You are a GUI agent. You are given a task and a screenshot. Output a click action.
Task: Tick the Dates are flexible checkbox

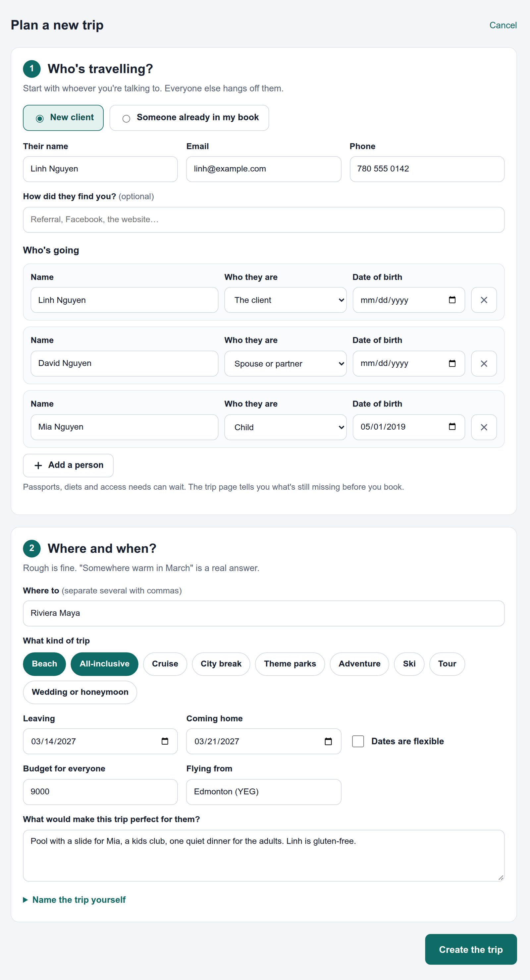click(x=358, y=741)
